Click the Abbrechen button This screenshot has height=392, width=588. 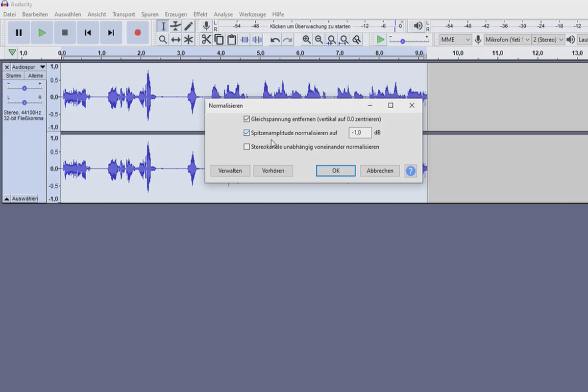click(380, 171)
